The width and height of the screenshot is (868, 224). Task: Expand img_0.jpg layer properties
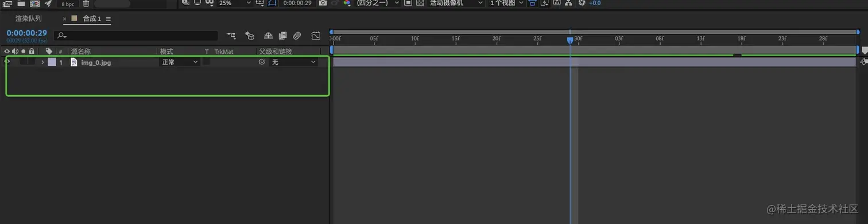click(42, 62)
